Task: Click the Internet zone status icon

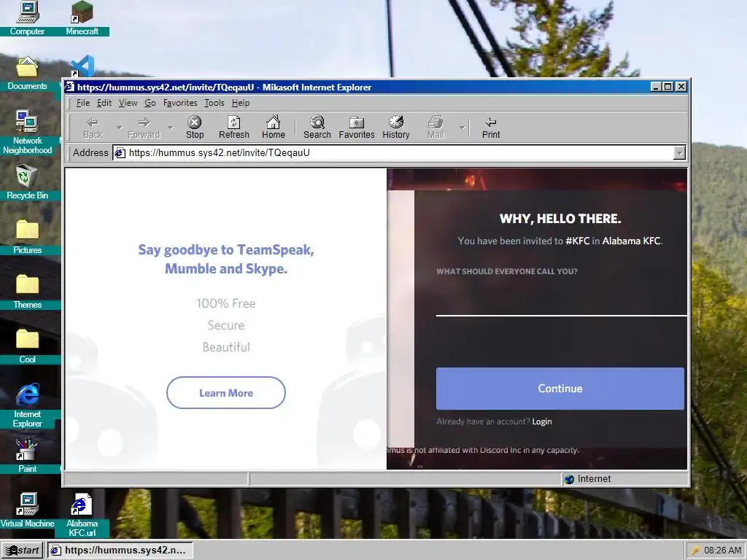Action: pos(569,479)
